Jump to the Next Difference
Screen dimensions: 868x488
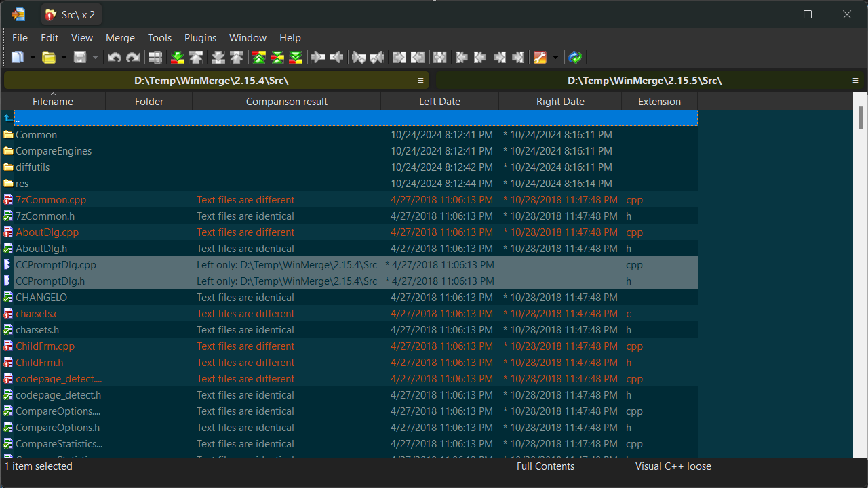(x=178, y=58)
